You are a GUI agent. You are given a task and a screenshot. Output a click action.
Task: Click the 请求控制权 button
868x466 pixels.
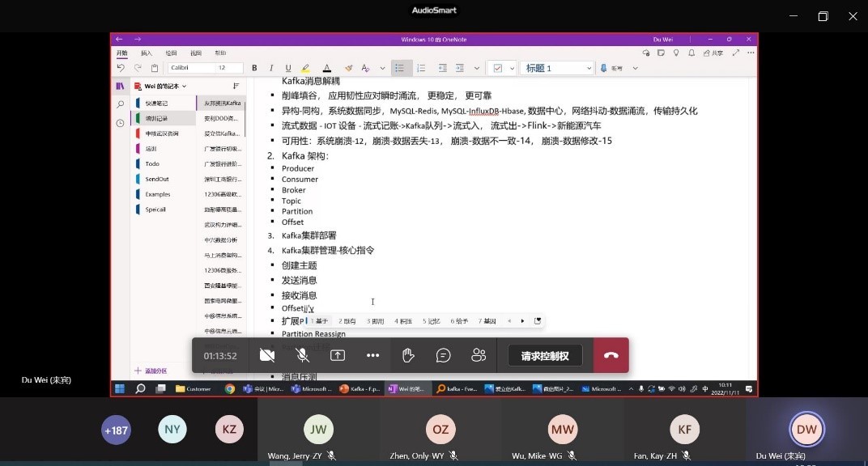545,356
